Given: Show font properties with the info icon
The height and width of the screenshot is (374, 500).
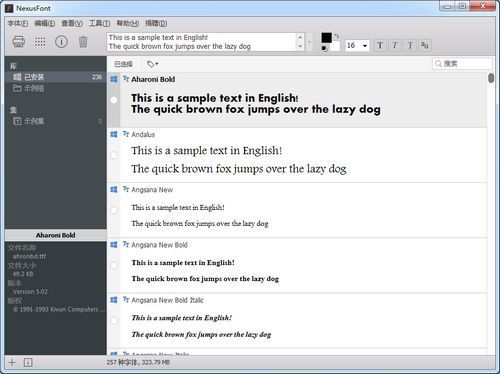Looking at the screenshot, I should (61, 42).
